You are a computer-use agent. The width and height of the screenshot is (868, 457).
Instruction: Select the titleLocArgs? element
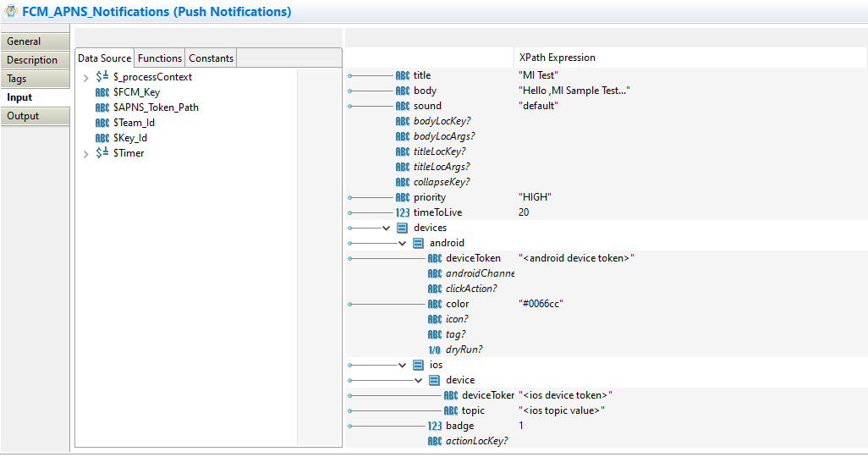point(442,167)
